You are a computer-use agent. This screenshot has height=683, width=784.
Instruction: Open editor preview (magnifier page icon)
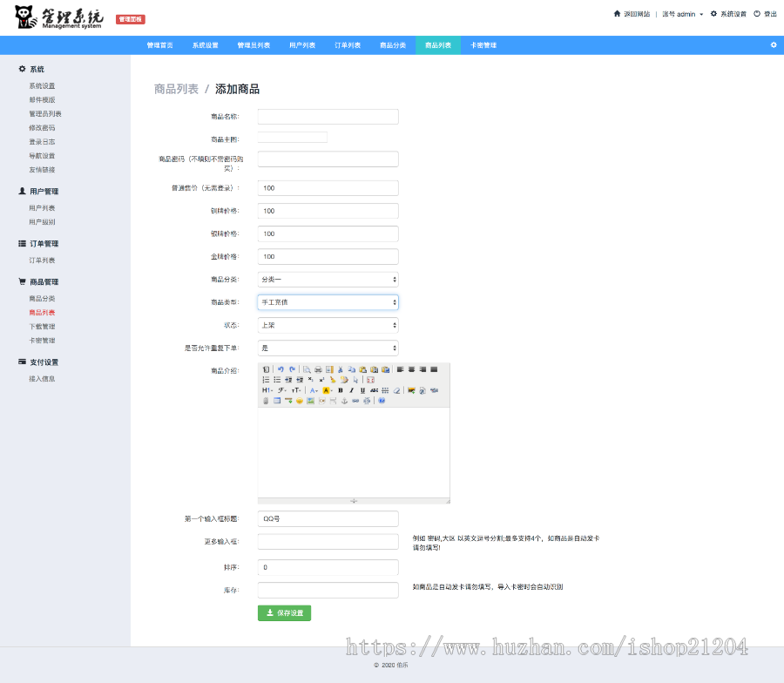pyautogui.click(x=307, y=369)
